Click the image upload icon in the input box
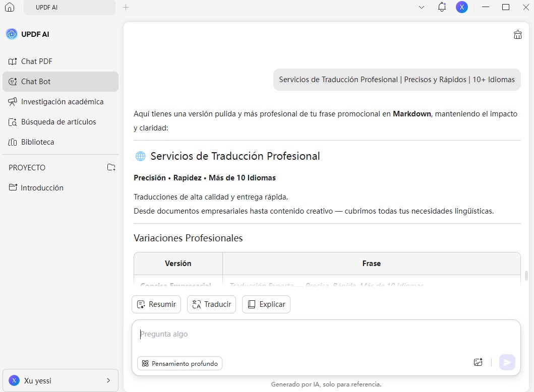This screenshot has width=534, height=392. [x=478, y=362]
